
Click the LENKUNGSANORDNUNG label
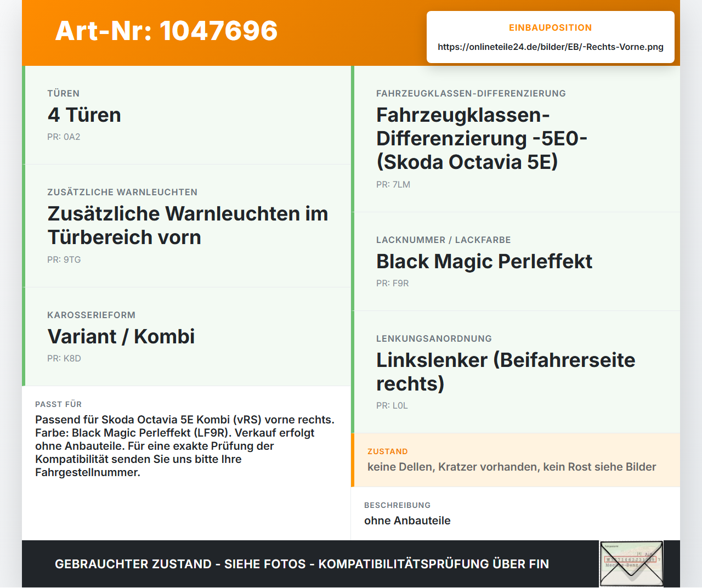point(434,338)
